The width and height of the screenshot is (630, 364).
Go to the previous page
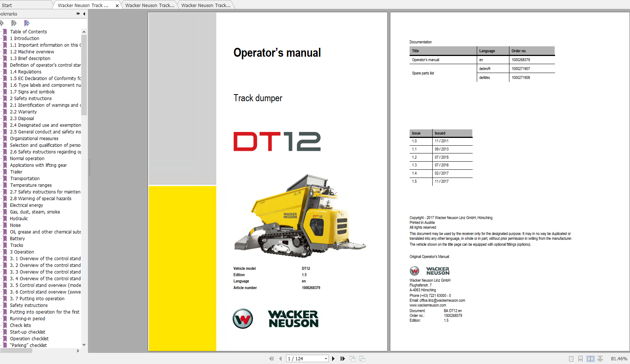click(x=280, y=358)
